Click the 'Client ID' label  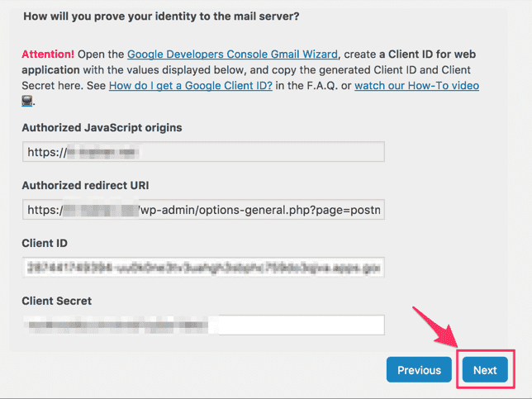point(45,243)
